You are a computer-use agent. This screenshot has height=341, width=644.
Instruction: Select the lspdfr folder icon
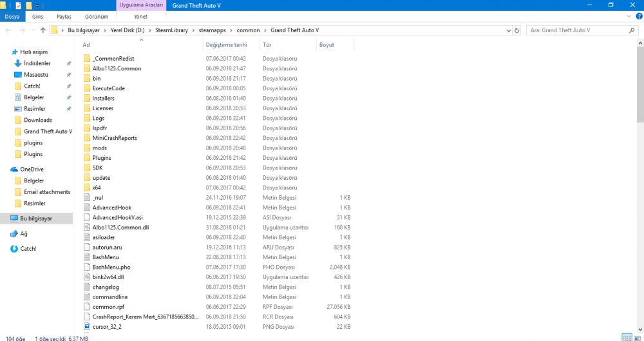tap(87, 128)
